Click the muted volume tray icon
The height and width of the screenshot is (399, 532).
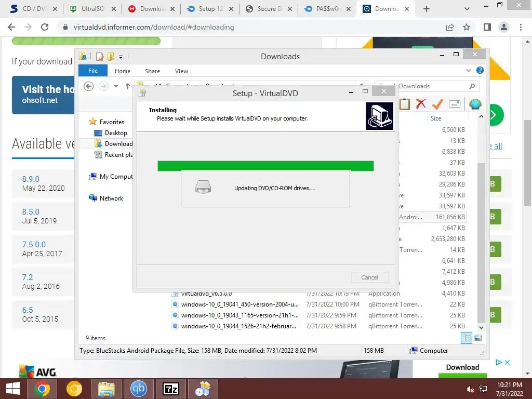point(471,389)
